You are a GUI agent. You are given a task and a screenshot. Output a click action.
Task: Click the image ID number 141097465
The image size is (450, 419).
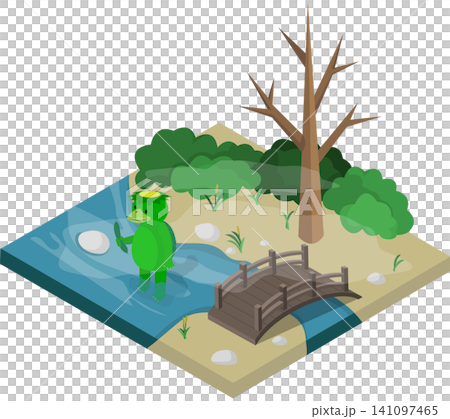click(404, 410)
